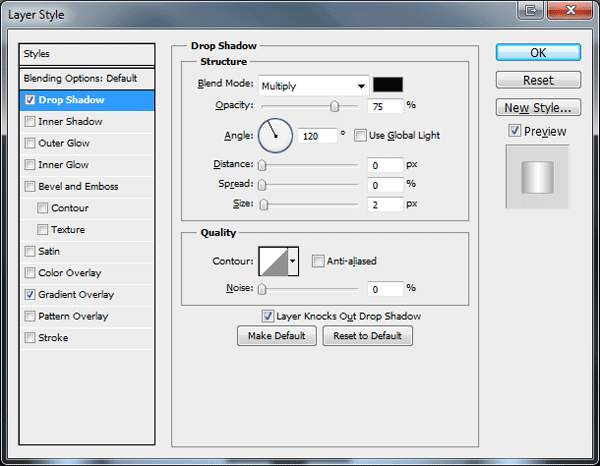The image size is (600, 466).
Task: Click the Opacity slider handle
Action: click(334, 106)
